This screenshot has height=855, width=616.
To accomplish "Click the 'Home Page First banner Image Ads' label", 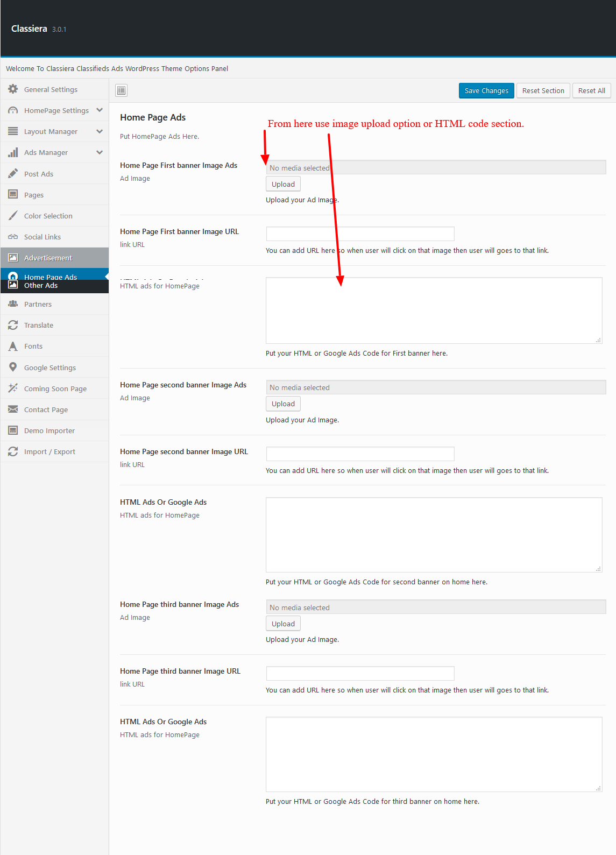I will point(179,165).
